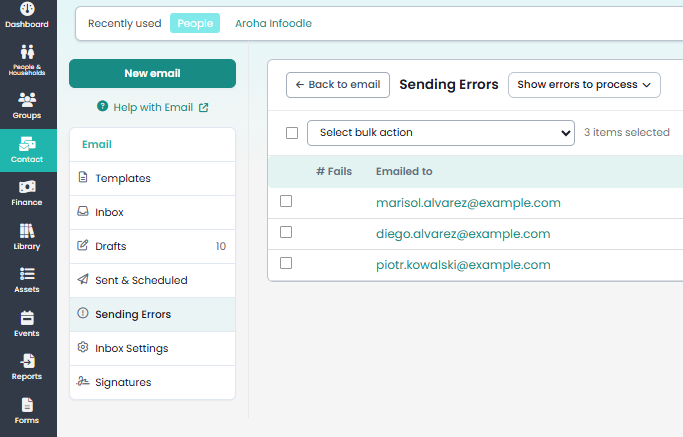Check the piotr.kowalski@example.com row checkbox

coord(286,263)
